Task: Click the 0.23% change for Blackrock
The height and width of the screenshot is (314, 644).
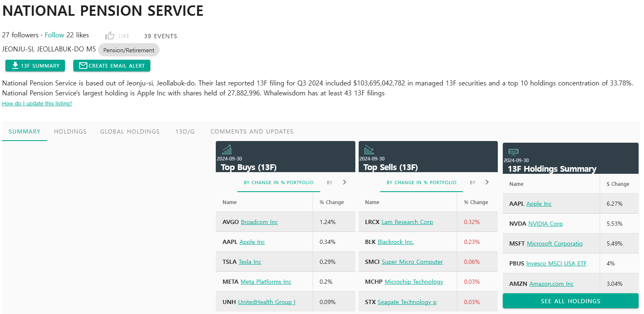Action: [x=472, y=242]
